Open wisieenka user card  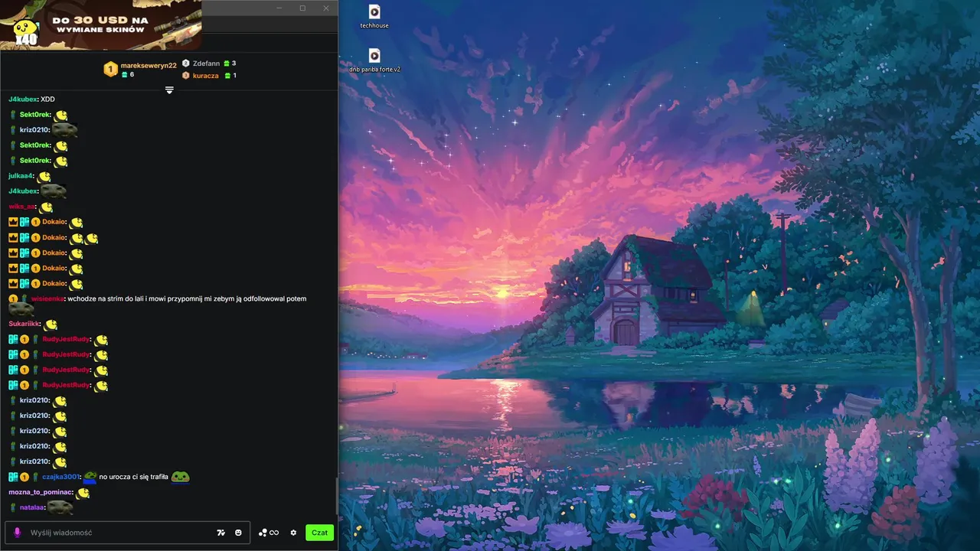pyautogui.click(x=47, y=298)
